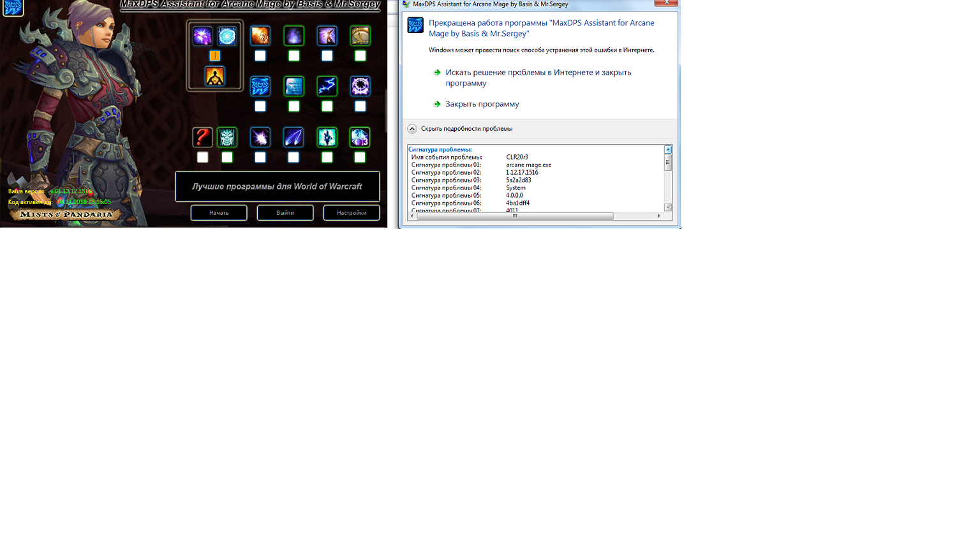Click the orange glowing silhouette icon
This screenshot has width=980, height=551.
point(215,77)
